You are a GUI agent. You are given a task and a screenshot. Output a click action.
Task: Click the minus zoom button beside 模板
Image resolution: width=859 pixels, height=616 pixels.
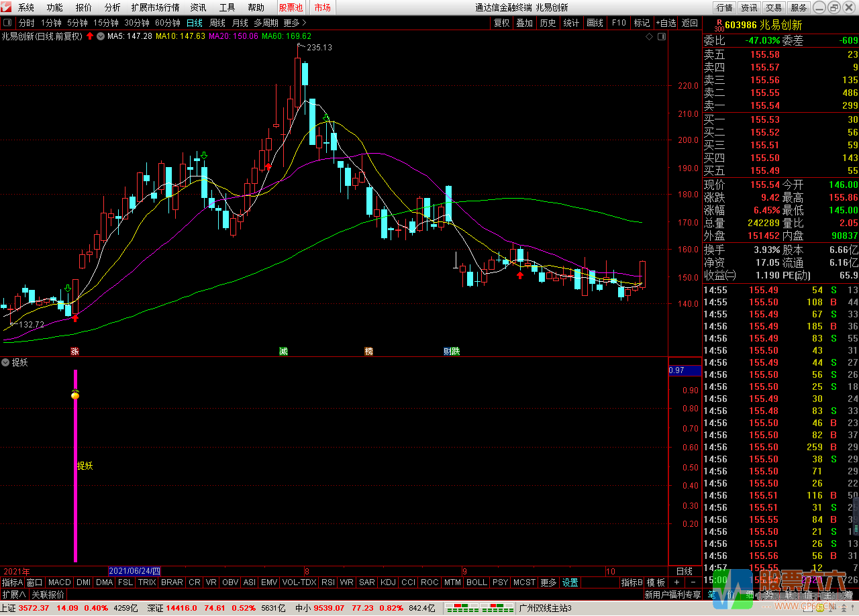click(x=693, y=582)
